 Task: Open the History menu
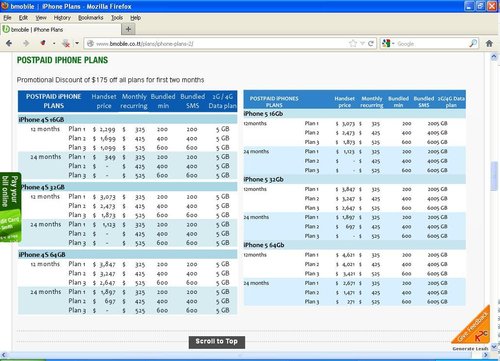[62, 18]
